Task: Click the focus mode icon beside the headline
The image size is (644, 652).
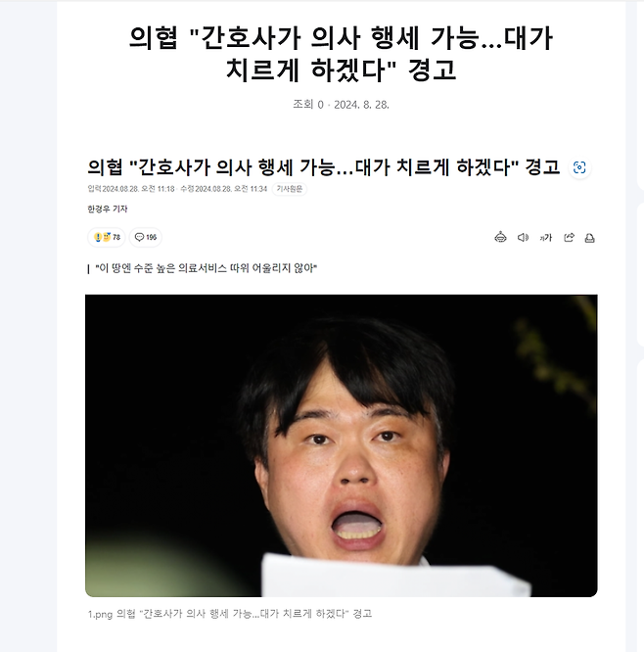Action: pyautogui.click(x=579, y=167)
